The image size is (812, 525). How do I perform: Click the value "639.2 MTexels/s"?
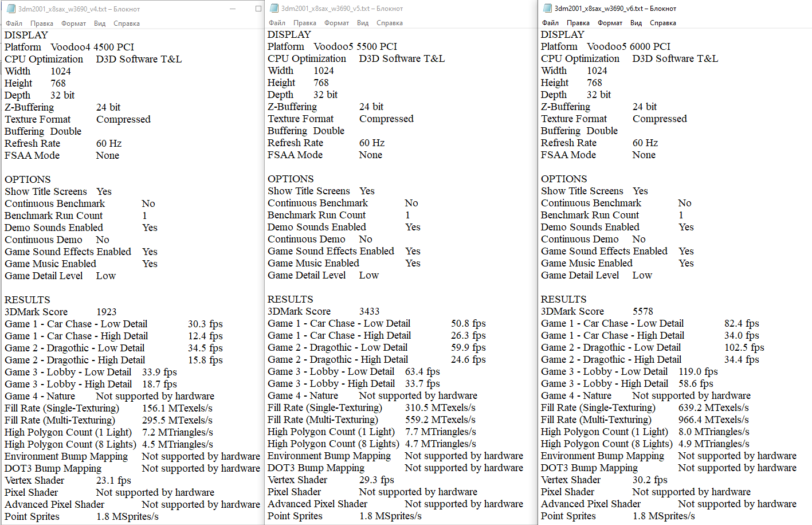714,408
